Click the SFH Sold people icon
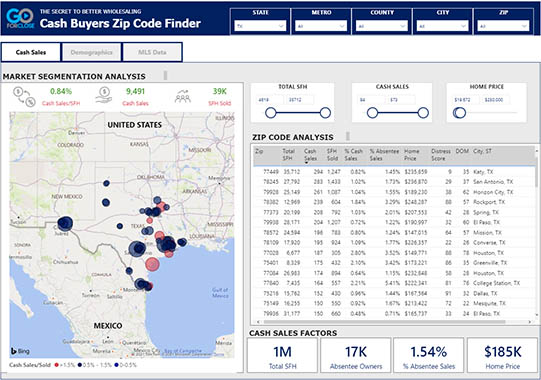This screenshot has height=380, width=541. click(x=183, y=97)
